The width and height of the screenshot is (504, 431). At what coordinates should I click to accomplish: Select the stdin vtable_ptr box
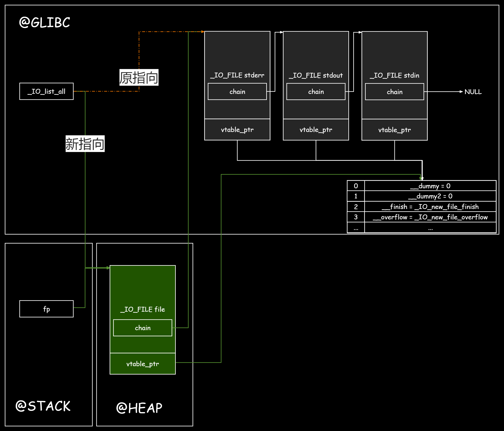(394, 130)
